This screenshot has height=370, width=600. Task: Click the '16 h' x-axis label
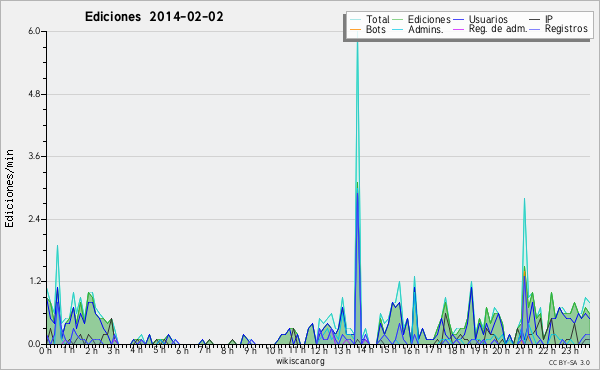tap(411, 350)
